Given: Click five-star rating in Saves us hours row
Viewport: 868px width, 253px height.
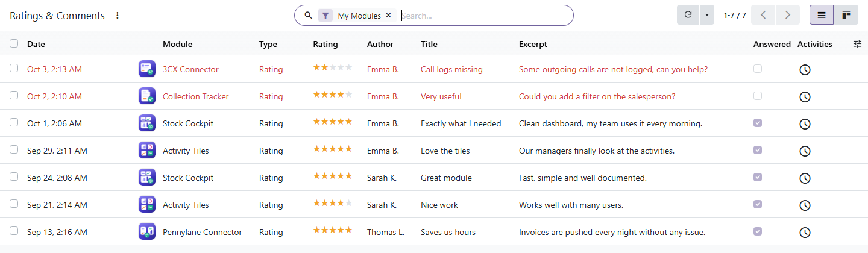Looking at the screenshot, I should point(332,230).
